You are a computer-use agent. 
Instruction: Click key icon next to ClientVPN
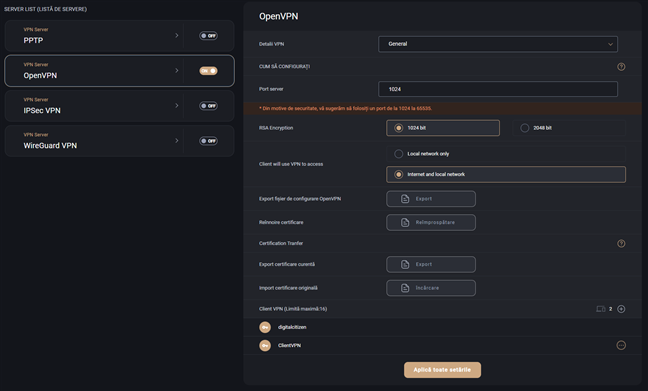pyautogui.click(x=265, y=345)
